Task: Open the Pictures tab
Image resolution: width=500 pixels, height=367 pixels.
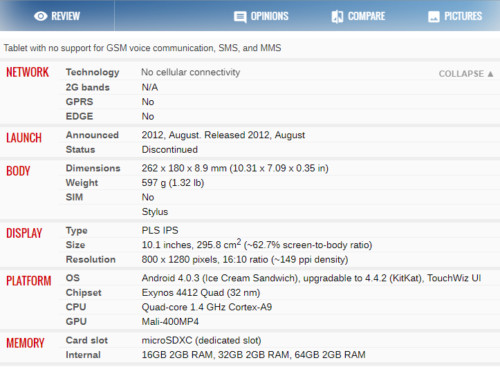Action: 455,16
